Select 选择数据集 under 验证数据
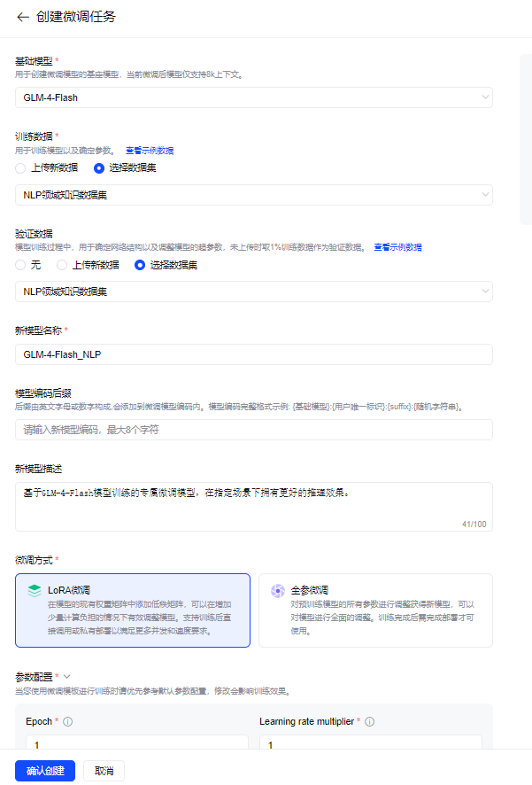The width and height of the screenshot is (532, 785). [140, 265]
